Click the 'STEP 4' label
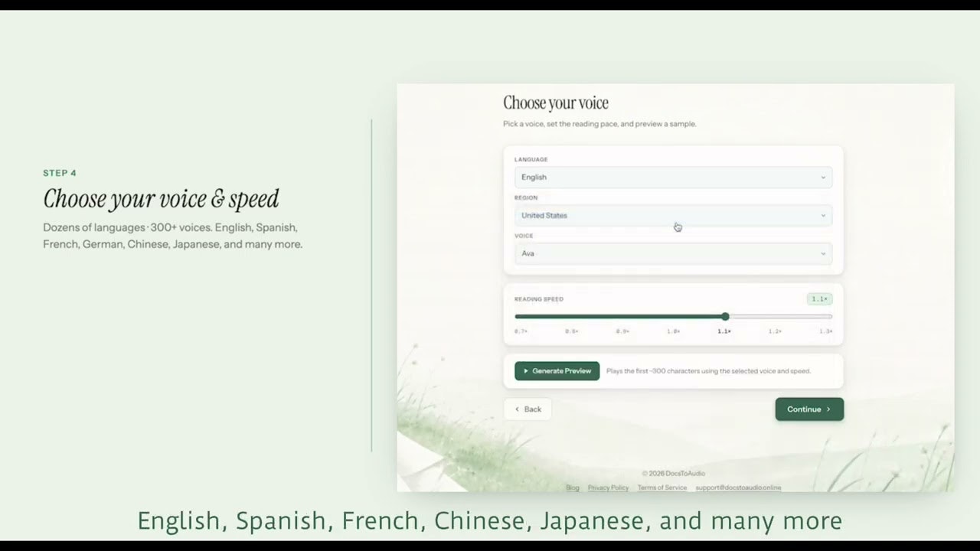 pos(60,173)
